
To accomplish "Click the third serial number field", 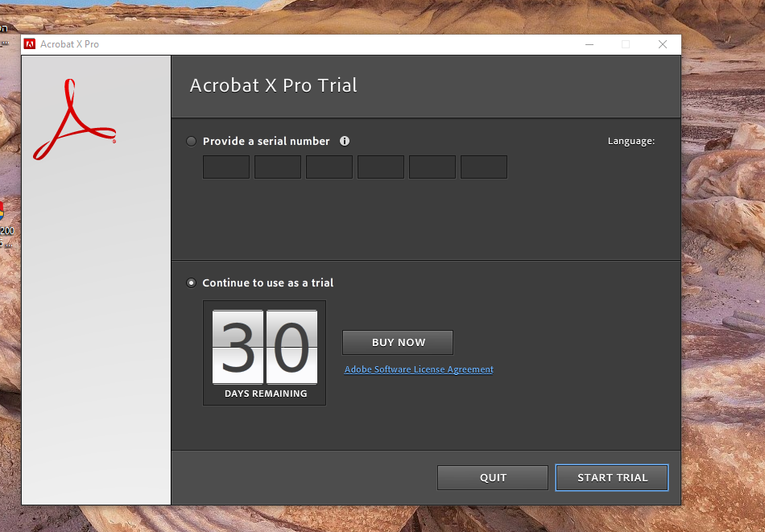I will (329, 167).
